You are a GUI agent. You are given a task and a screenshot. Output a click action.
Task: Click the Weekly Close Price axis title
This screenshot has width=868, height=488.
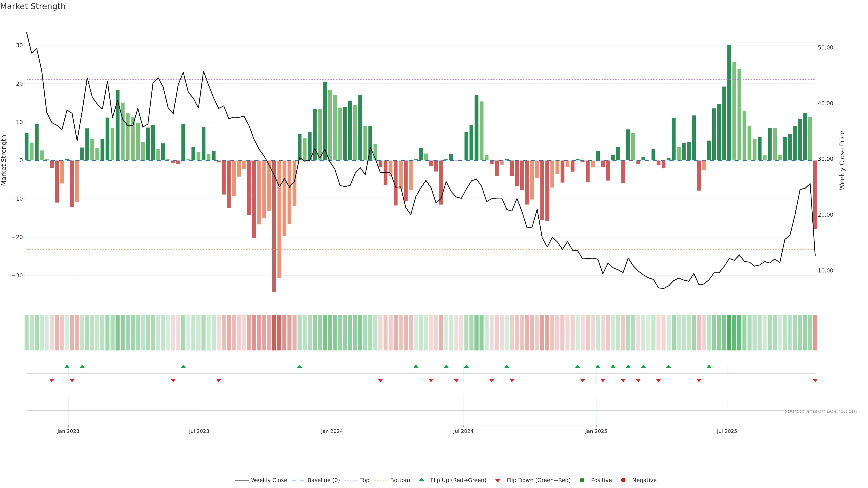[842, 160]
